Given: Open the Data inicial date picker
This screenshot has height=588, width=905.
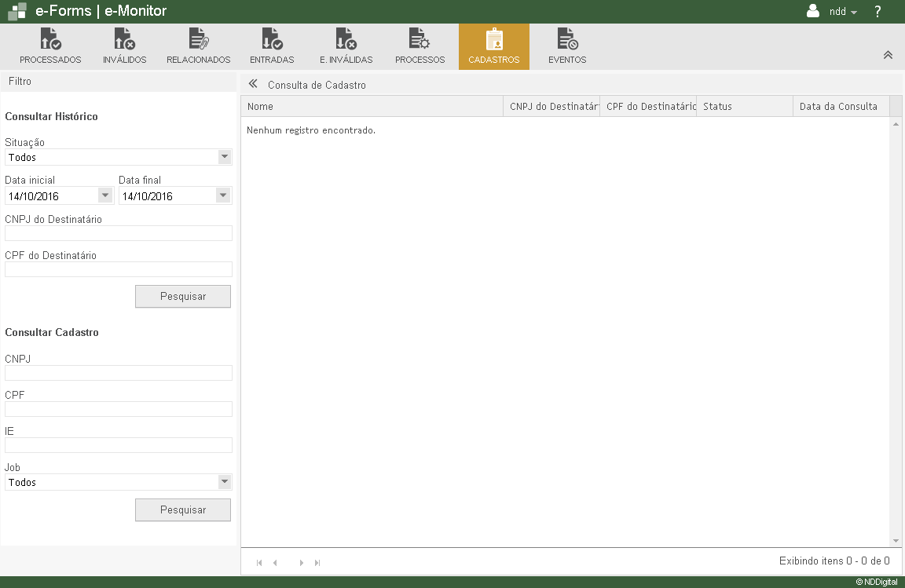Looking at the screenshot, I should tap(105, 195).
